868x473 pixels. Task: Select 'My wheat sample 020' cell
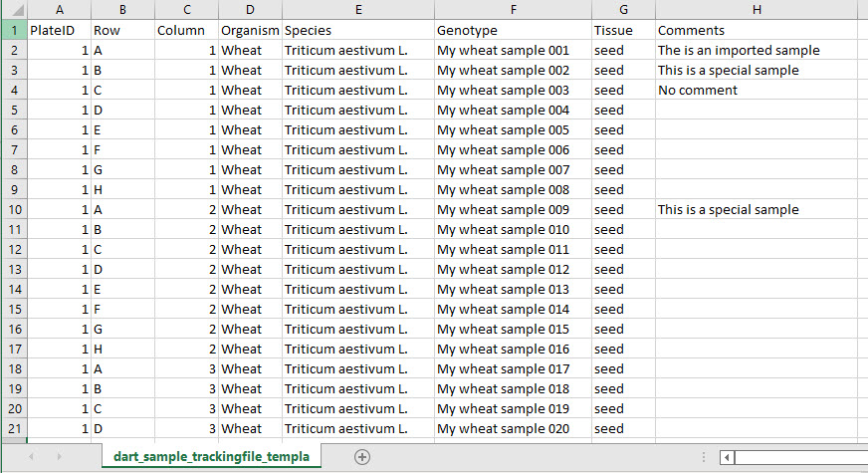coord(513,429)
